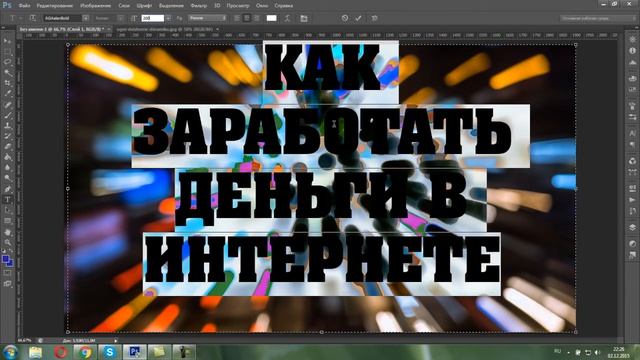Open the Просмотр menu
Image resolution: width=640 pixels, height=360 pixels.
click(x=238, y=6)
